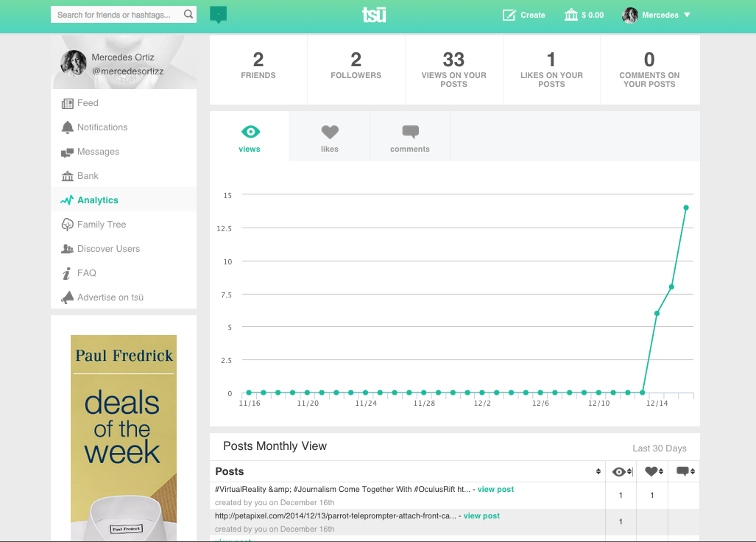Click the highest chart data point
Screen dimensions: 756x542
686,208
